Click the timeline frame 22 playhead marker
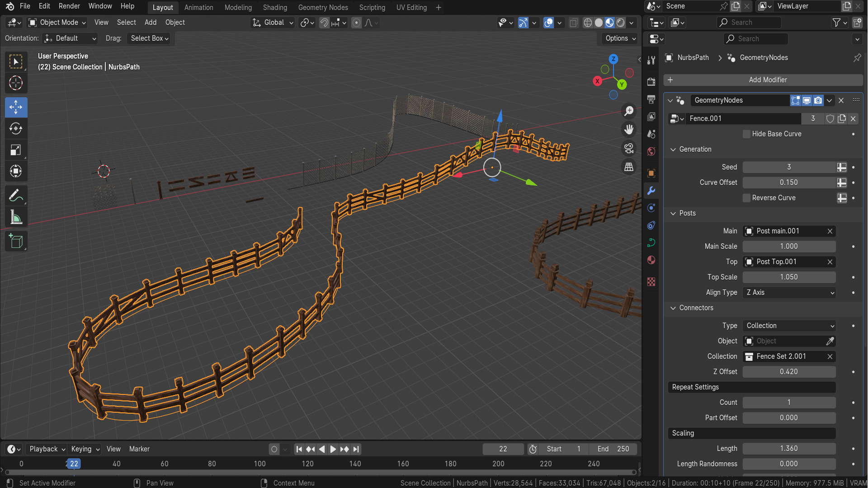This screenshot has height=488, width=868. click(x=74, y=464)
